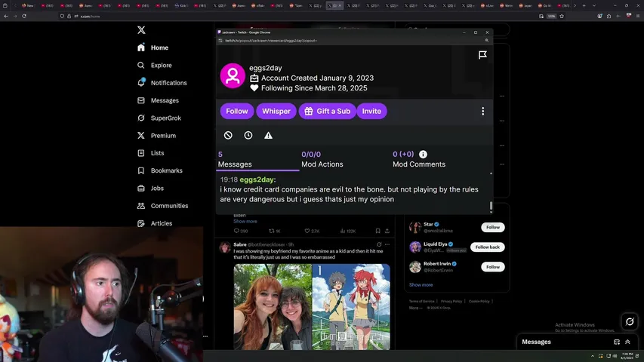Click the Bookmarks ribbon icon
This screenshot has width=644, height=362.
pyautogui.click(x=141, y=170)
